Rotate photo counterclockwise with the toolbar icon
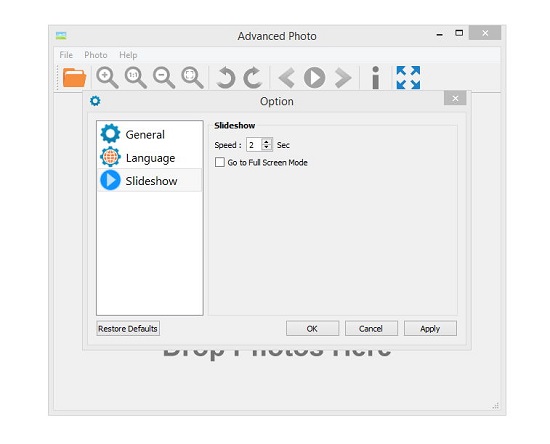Image resolution: width=550 pixels, height=444 pixels. click(226, 78)
